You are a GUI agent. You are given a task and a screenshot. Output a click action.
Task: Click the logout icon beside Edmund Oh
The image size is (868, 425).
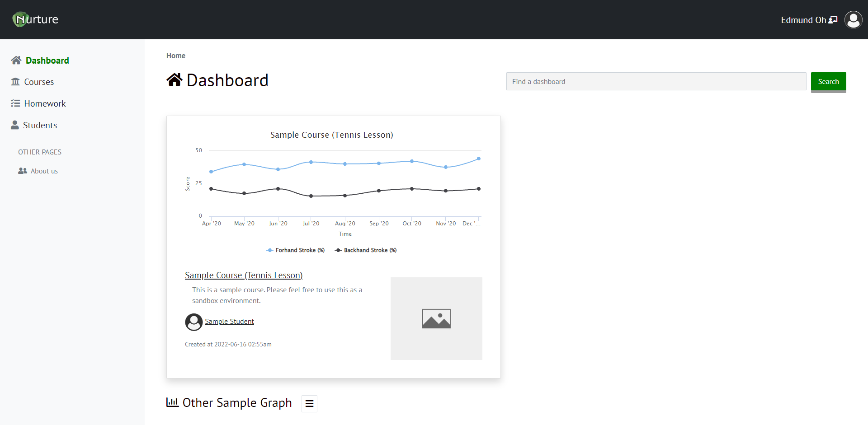[x=833, y=19]
